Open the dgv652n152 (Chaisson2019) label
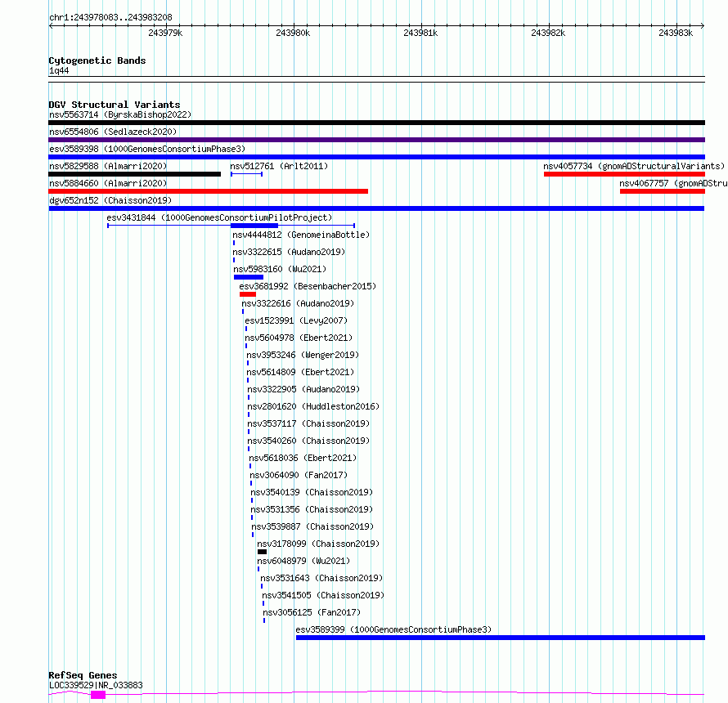Screen dimensions: 728x703 click(x=110, y=200)
